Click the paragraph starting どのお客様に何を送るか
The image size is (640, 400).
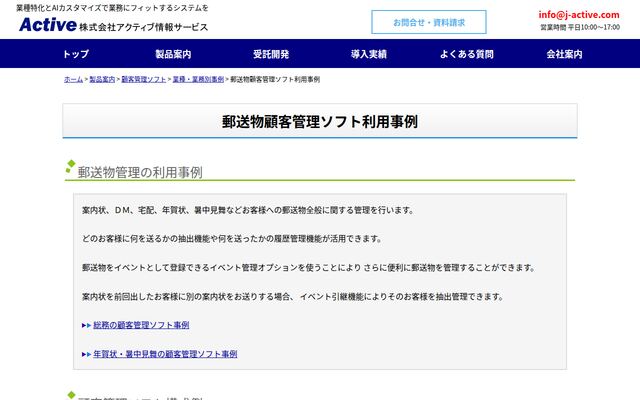click(x=232, y=239)
